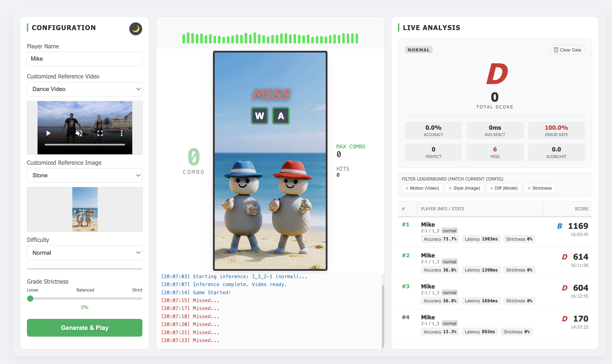Click the stone figures reference thumbnail

(85, 209)
